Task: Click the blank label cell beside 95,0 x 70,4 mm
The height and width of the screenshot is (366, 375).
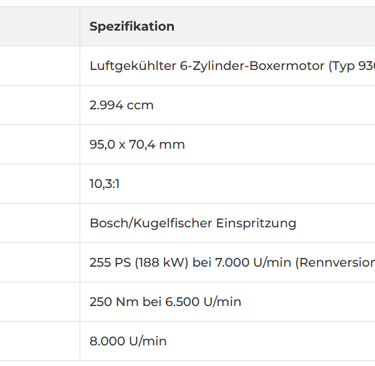Action: (x=40, y=144)
